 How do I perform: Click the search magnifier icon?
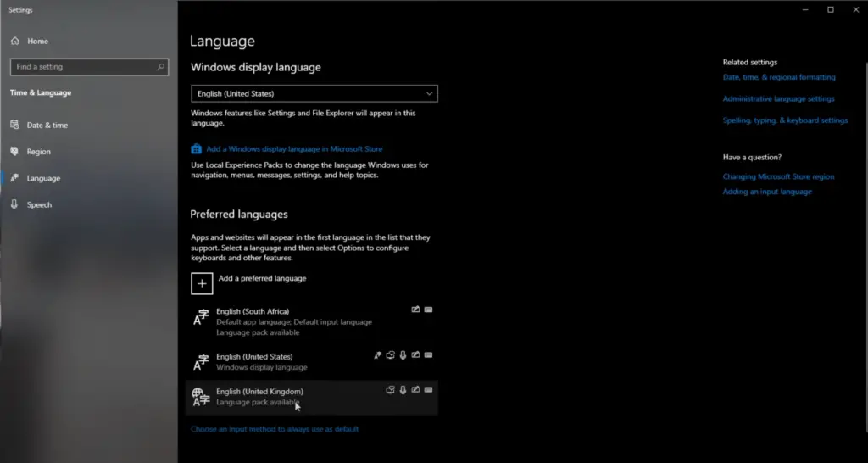(160, 66)
